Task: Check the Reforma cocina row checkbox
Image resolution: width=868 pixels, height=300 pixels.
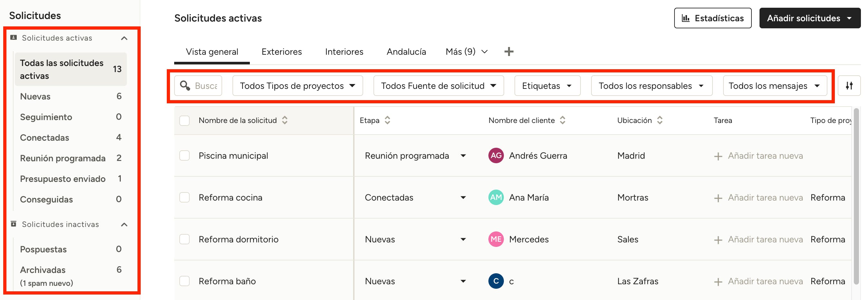Action: click(184, 197)
